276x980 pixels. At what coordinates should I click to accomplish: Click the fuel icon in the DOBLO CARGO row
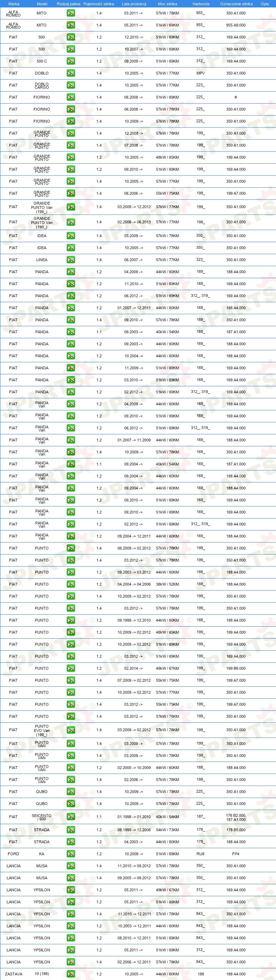71,85
